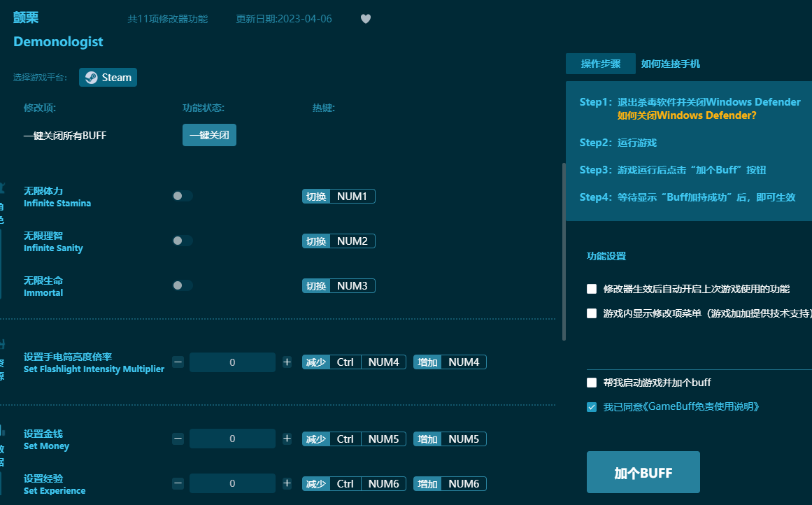Uncheck the 我已同意 agreement checkbox
The image size is (812, 505).
[x=592, y=407]
